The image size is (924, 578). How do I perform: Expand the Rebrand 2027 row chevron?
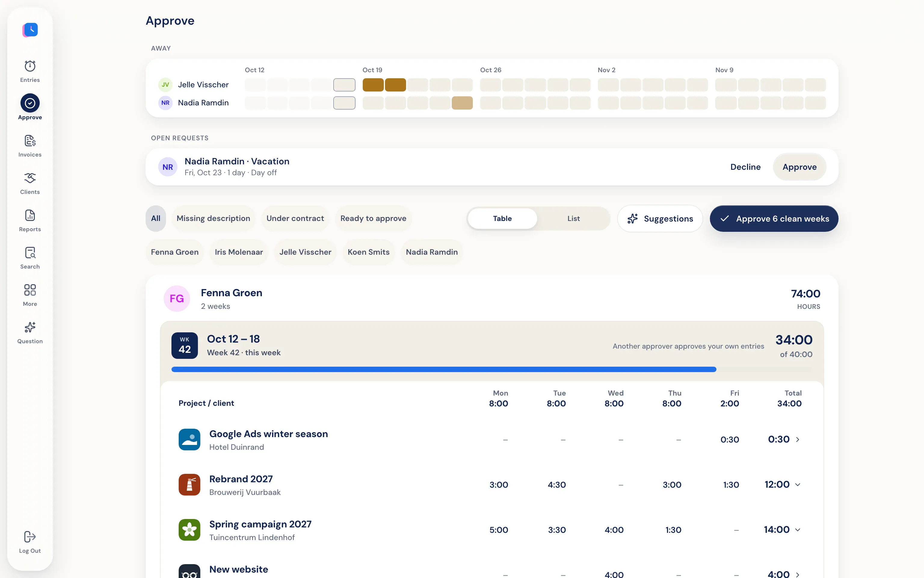(798, 485)
